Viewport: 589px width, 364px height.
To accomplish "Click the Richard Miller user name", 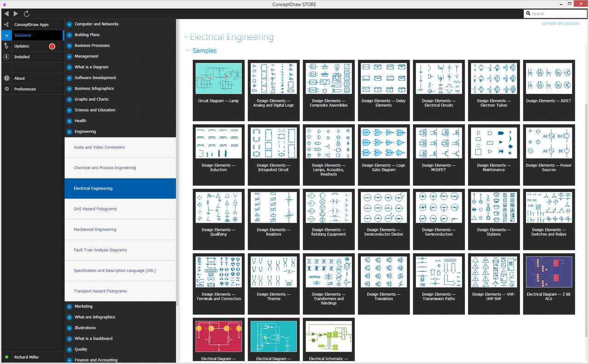I will [x=27, y=357].
